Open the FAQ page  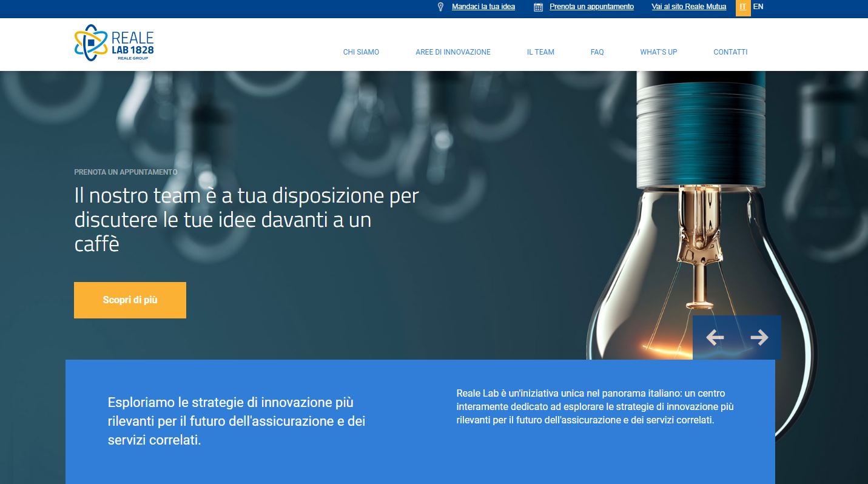point(597,52)
